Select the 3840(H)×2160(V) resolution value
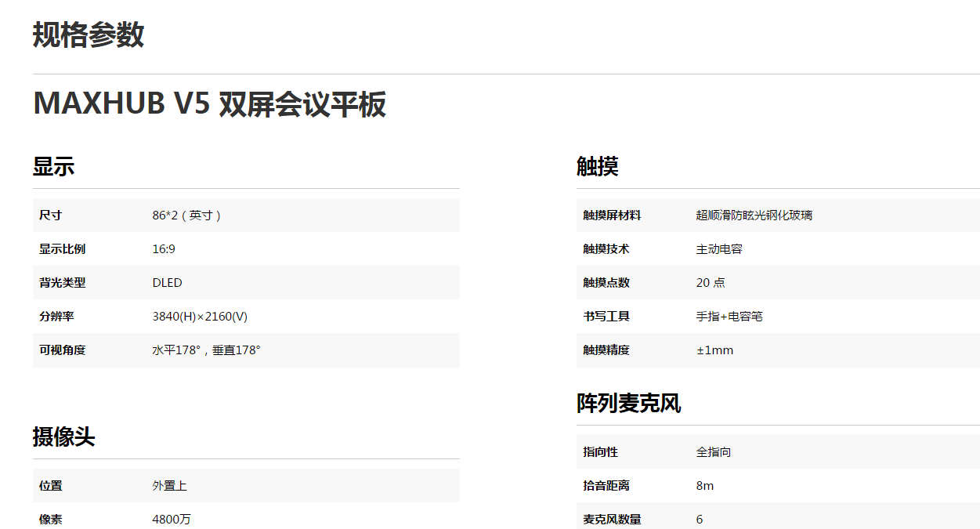 (200, 317)
